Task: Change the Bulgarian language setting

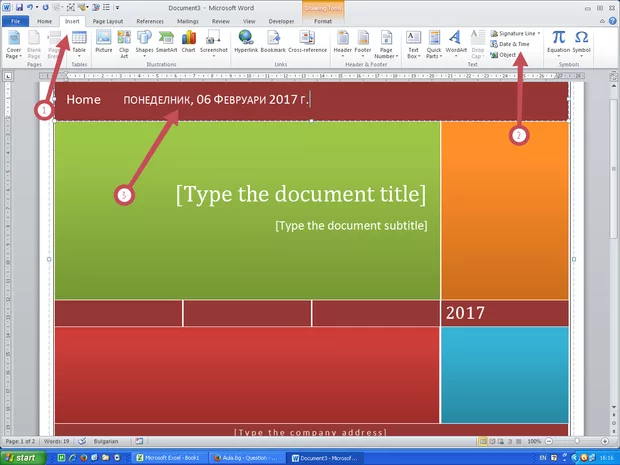Action: pyautogui.click(x=106, y=441)
